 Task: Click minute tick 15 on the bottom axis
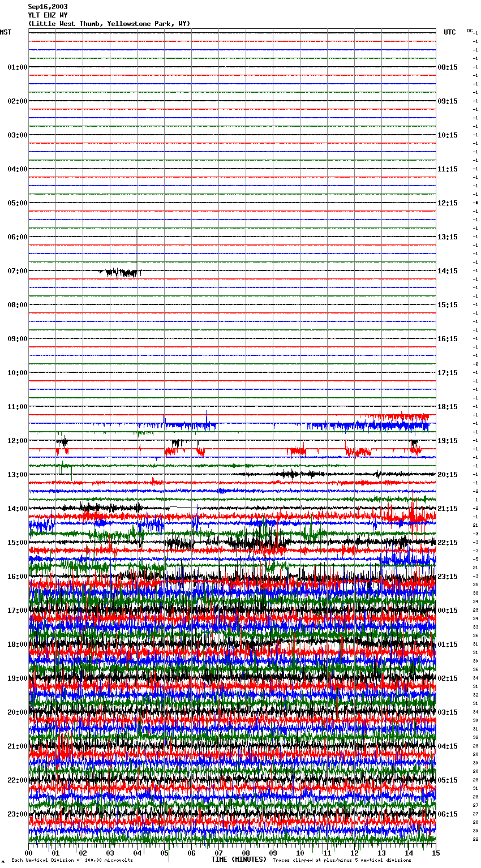pos(436,853)
